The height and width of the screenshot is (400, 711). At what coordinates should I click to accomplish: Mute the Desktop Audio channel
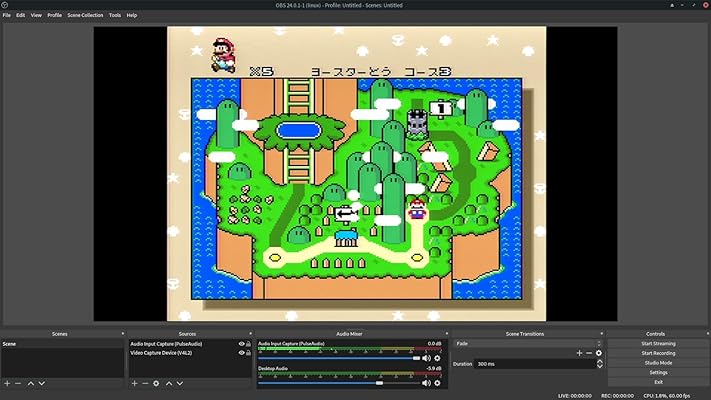tap(426, 382)
